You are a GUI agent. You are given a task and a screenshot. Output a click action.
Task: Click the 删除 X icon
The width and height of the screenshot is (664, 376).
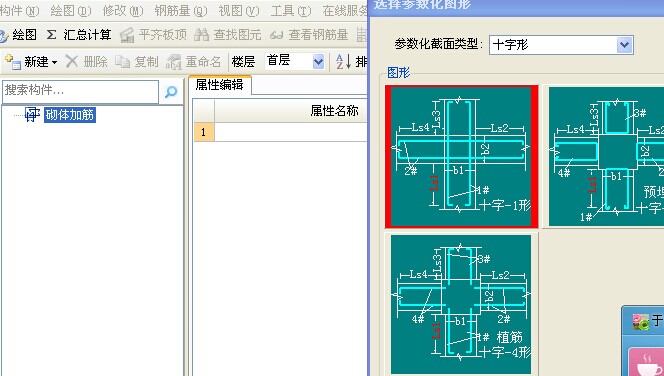[x=72, y=61]
